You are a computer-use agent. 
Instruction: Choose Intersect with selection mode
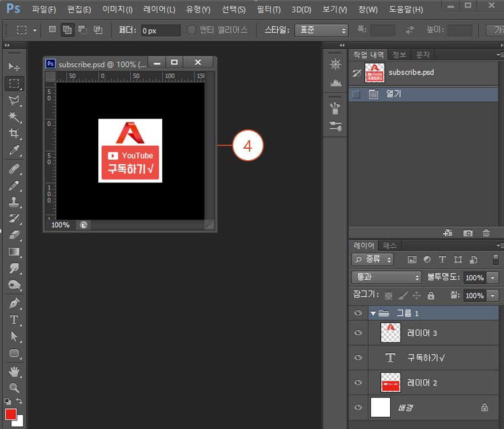pyautogui.click(x=98, y=30)
